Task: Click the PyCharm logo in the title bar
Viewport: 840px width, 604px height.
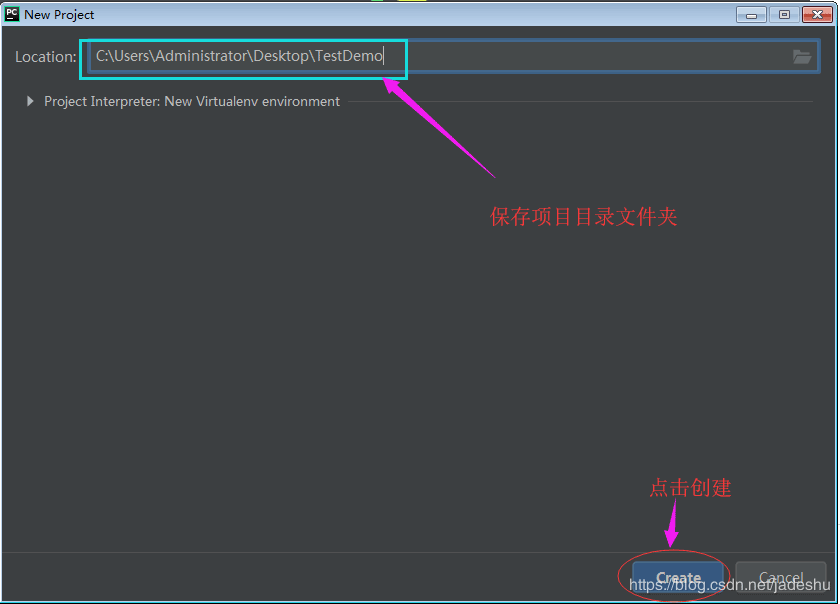Action: [x=12, y=14]
